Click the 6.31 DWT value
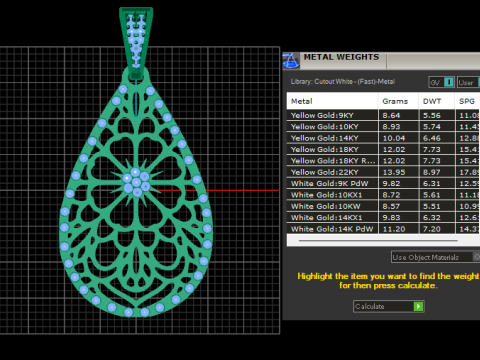The image size is (480, 360). pyautogui.click(x=432, y=184)
